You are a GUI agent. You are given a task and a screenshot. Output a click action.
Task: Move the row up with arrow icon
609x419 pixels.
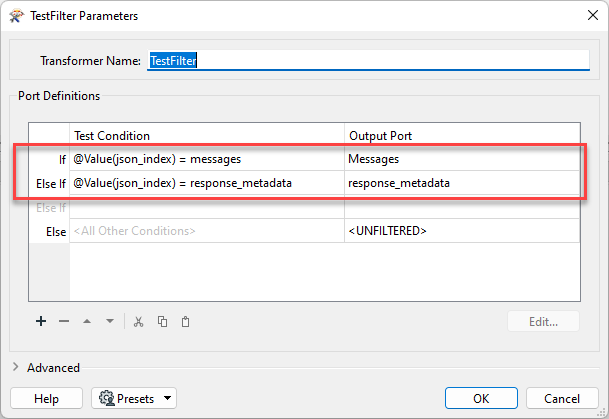click(87, 321)
